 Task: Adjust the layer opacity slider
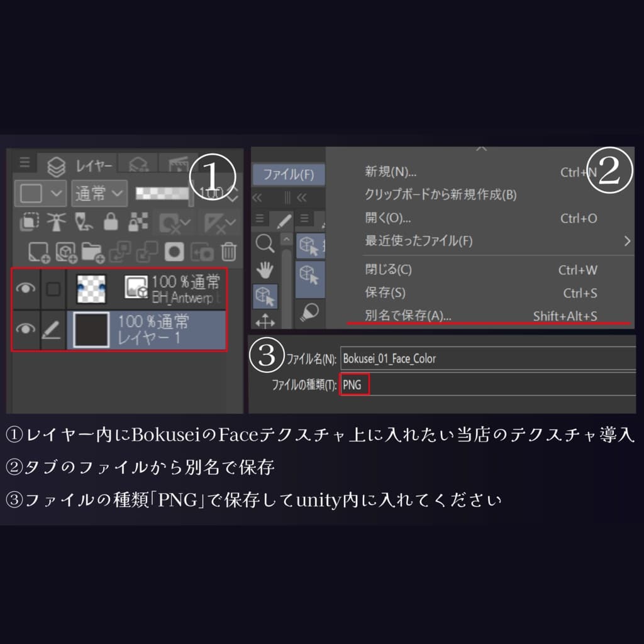[x=160, y=193]
